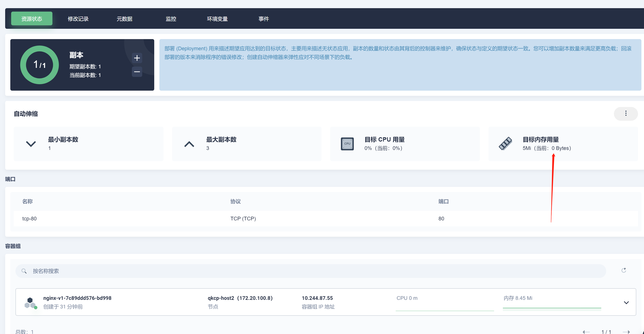Viewport: 644px width, 334px height.
Task: Click the 期望副本数: 1 text
Action: click(85, 67)
